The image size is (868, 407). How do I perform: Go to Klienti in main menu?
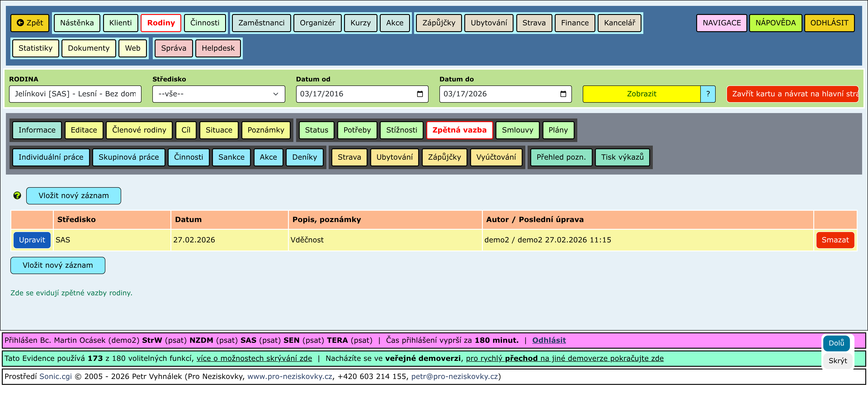tap(120, 23)
